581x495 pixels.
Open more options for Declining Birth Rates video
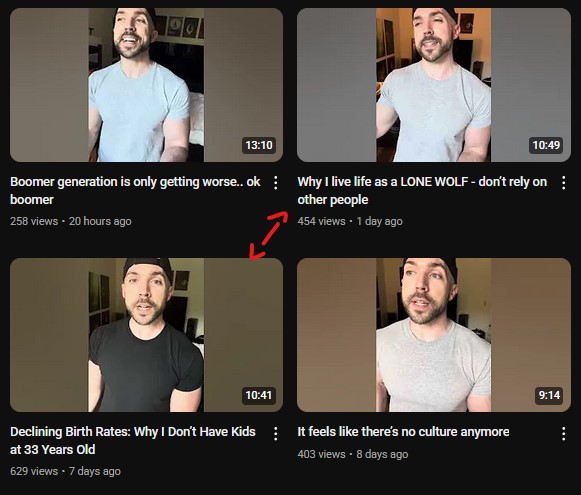coord(276,433)
